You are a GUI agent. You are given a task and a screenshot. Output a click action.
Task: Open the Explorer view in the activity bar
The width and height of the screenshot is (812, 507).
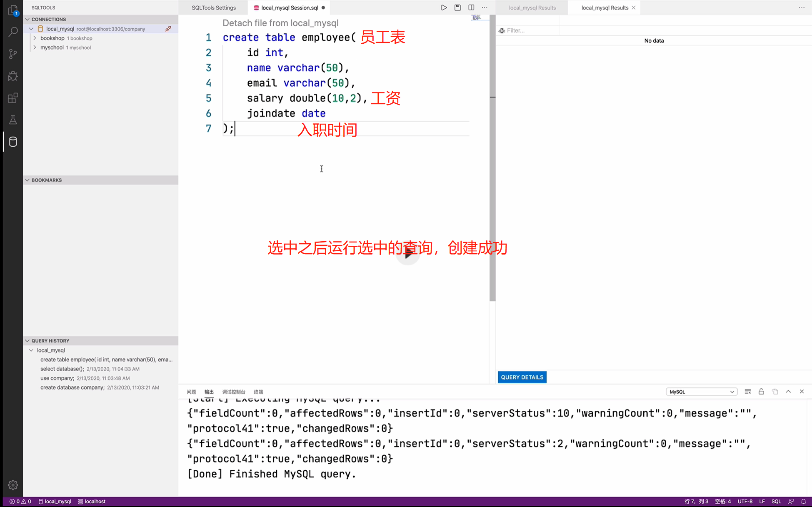pyautogui.click(x=13, y=10)
